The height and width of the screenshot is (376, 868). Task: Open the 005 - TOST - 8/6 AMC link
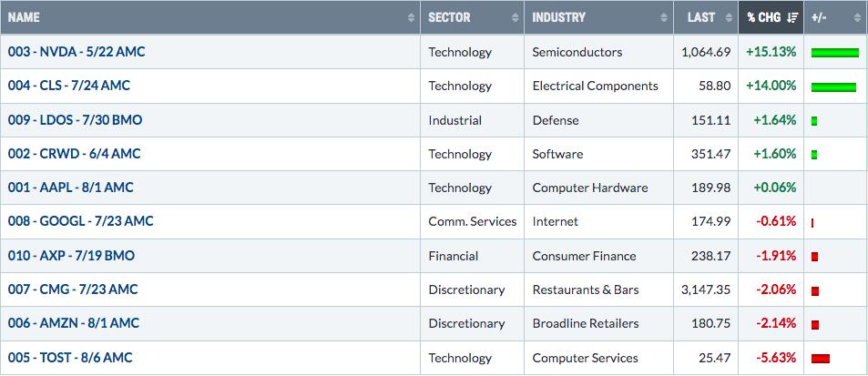click(x=70, y=358)
